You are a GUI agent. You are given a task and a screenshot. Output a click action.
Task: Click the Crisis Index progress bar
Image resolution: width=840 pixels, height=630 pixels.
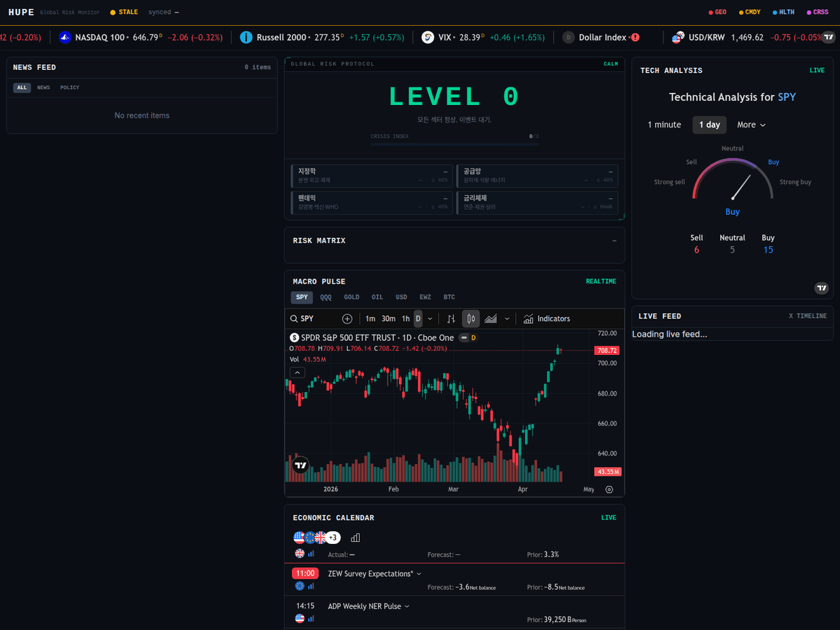(454, 143)
